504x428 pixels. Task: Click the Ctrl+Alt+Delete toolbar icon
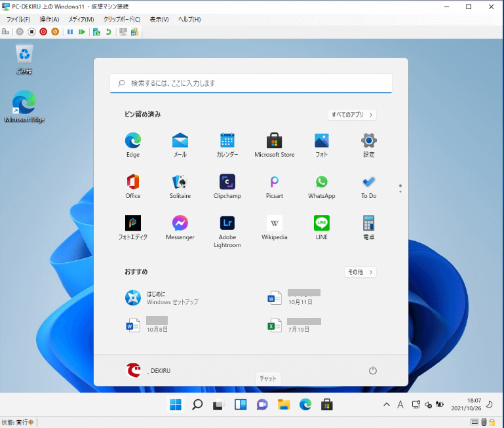(x=5, y=31)
